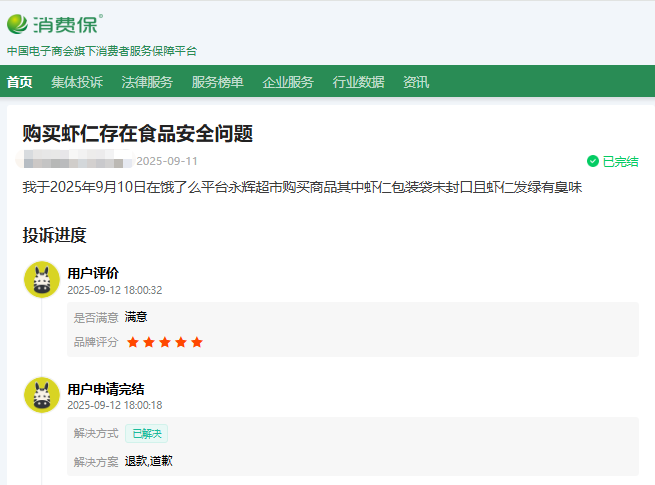The height and width of the screenshot is (485, 655).
Task: Click the blurred complainant username
Action: (76, 161)
